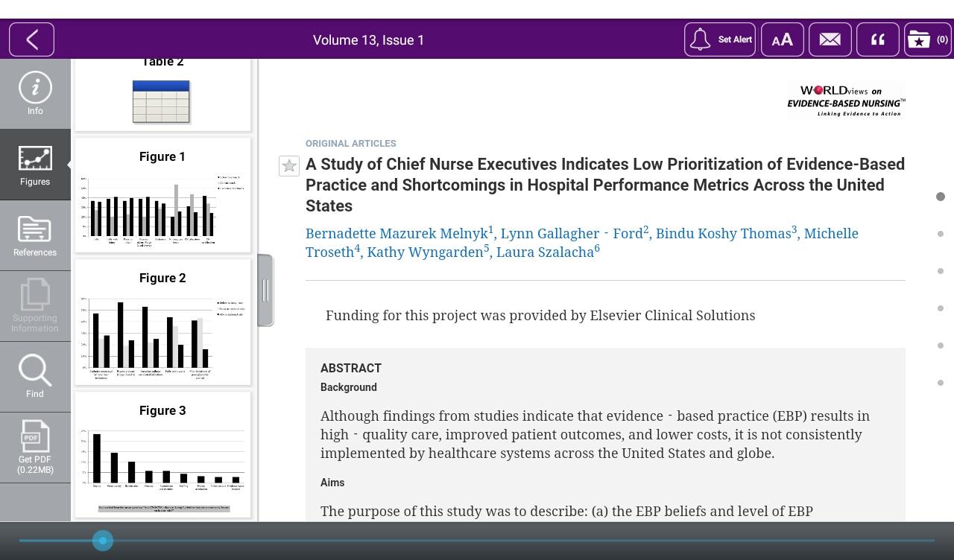Image resolution: width=954 pixels, height=560 pixels.
Task: Collapse the figures panel using side handle
Action: pos(265,290)
